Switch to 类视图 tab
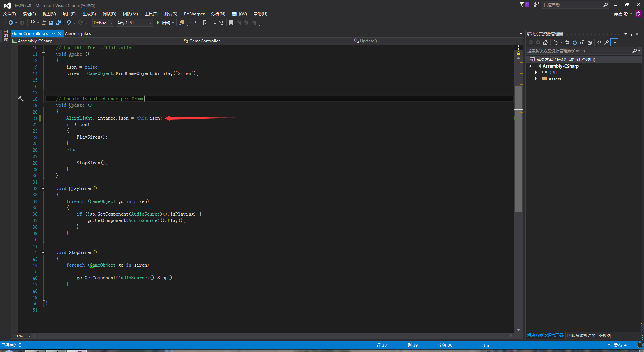The width and height of the screenshot is (644, 352). [x=605, y=336]
